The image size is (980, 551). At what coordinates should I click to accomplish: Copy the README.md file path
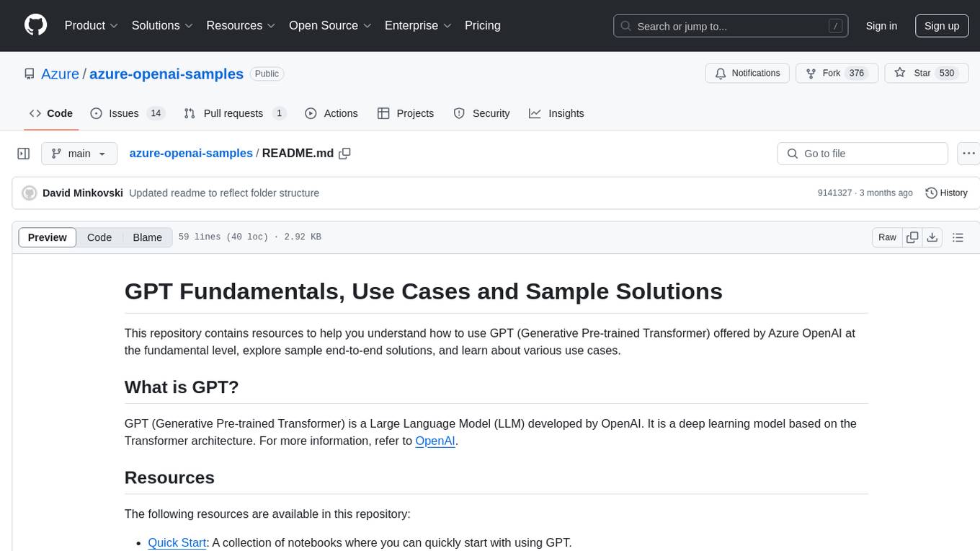pos(344,153)
